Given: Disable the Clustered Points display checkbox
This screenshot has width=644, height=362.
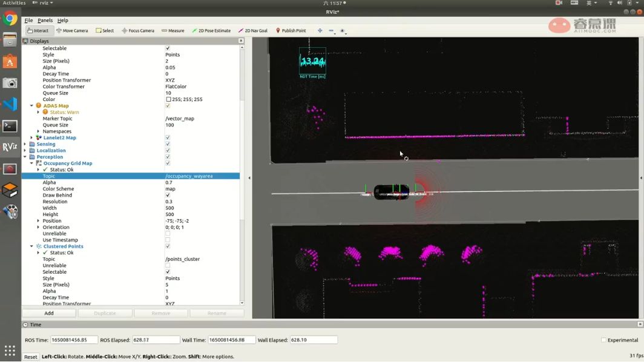Looking at the screenshot, I should pyautogui.click(x=168, y=246).
